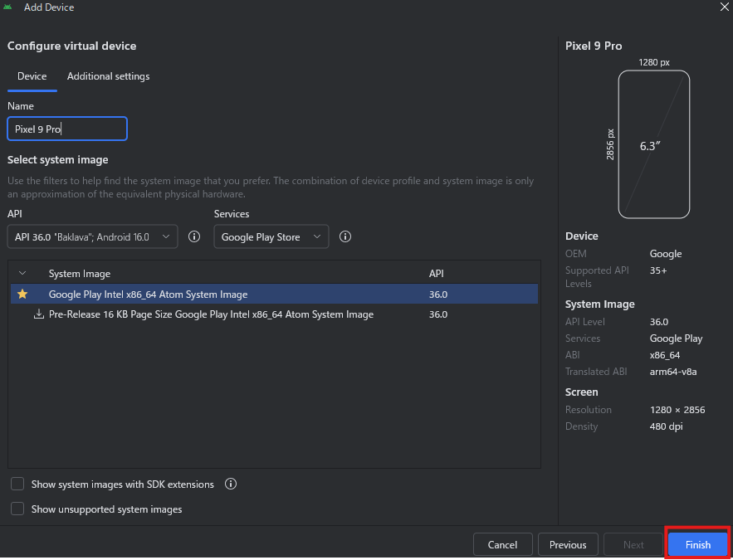Screen dimensions: 733x560
Task: Click the Name field containing Pixel 9 Pro
Action: (67, 129)
